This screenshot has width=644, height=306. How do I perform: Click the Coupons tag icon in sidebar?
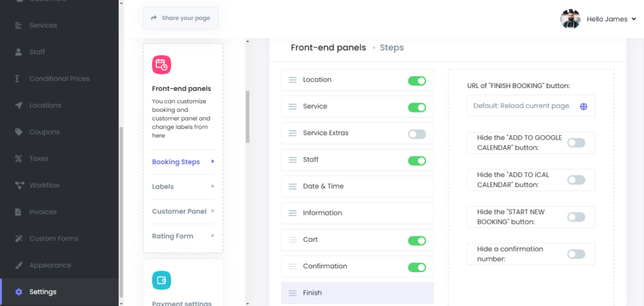click(18, 132)
